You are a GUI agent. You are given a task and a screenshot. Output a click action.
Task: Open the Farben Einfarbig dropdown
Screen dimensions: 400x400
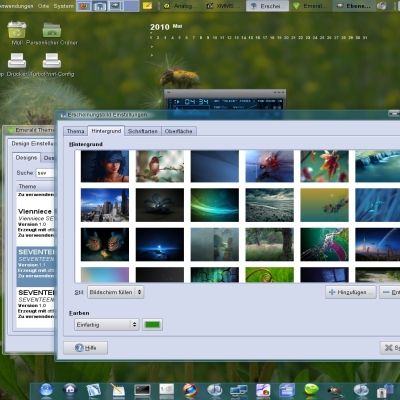[x=107, y=325]
